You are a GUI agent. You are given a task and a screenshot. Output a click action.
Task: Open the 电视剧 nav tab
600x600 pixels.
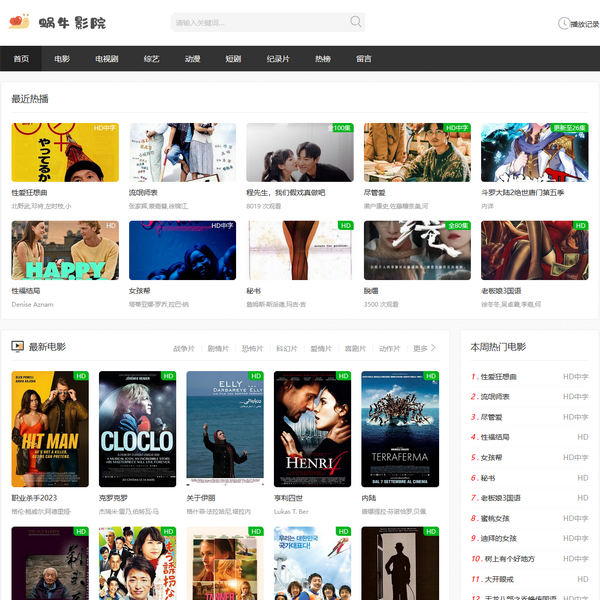point(106,59)
